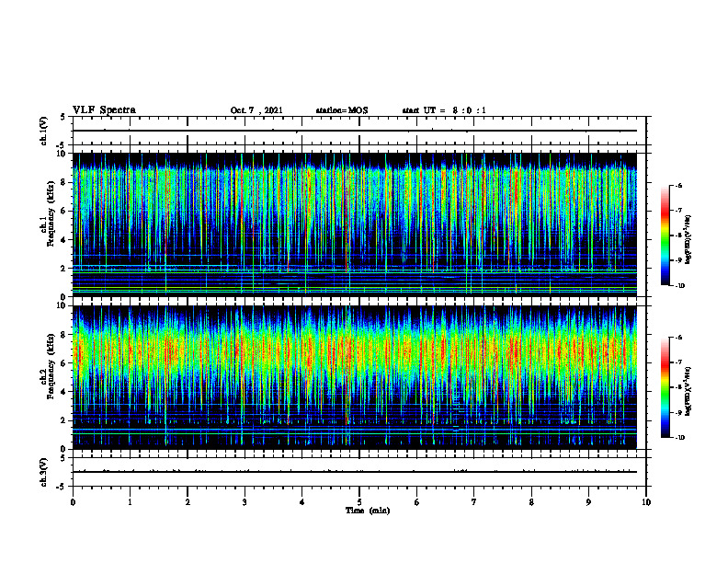
Task: Click time axis tick label "4"
Action: point(302,502)
